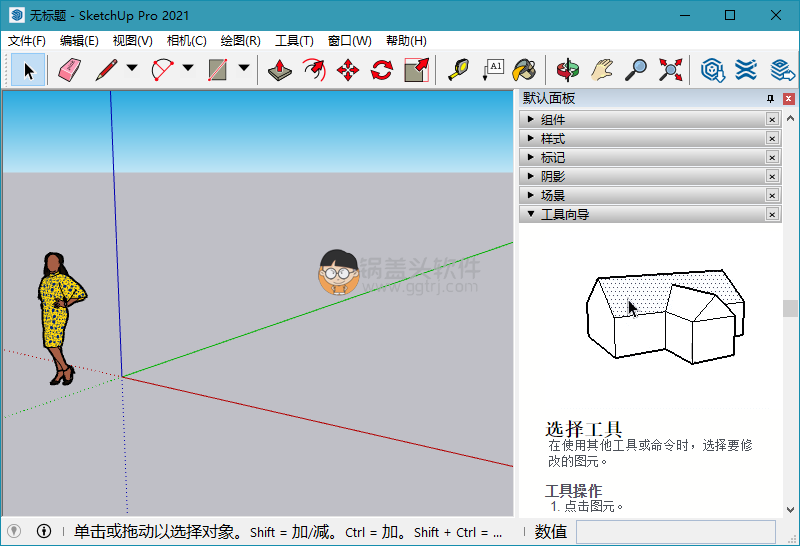Open the 工具(T) menu
Viewport: 800px width, 546px height.
[294, 41]
